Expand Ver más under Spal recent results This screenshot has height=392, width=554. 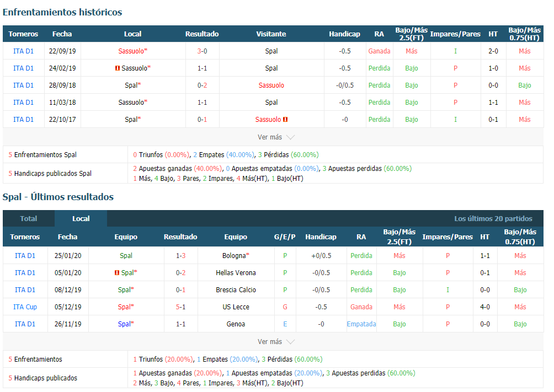click(276, 341)
